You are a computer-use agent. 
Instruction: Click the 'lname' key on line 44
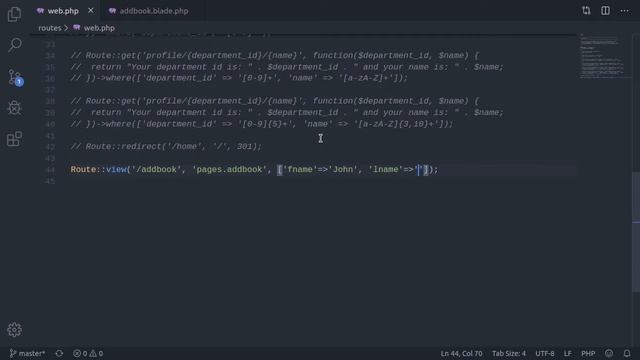tap(385, 170)
